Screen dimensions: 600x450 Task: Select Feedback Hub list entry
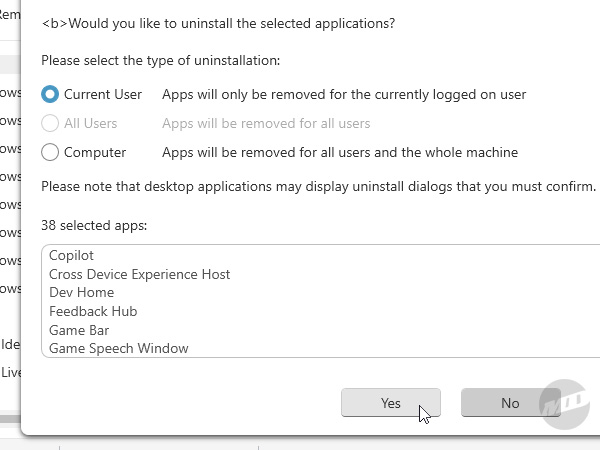tap(93, 311)
